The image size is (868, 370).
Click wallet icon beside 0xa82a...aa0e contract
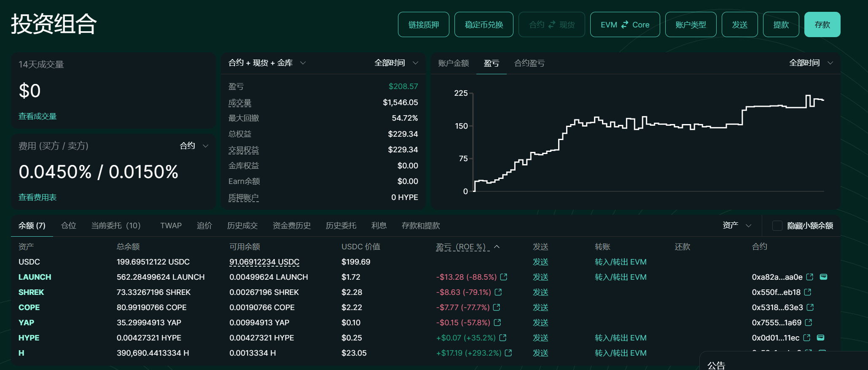coord(823,277)
